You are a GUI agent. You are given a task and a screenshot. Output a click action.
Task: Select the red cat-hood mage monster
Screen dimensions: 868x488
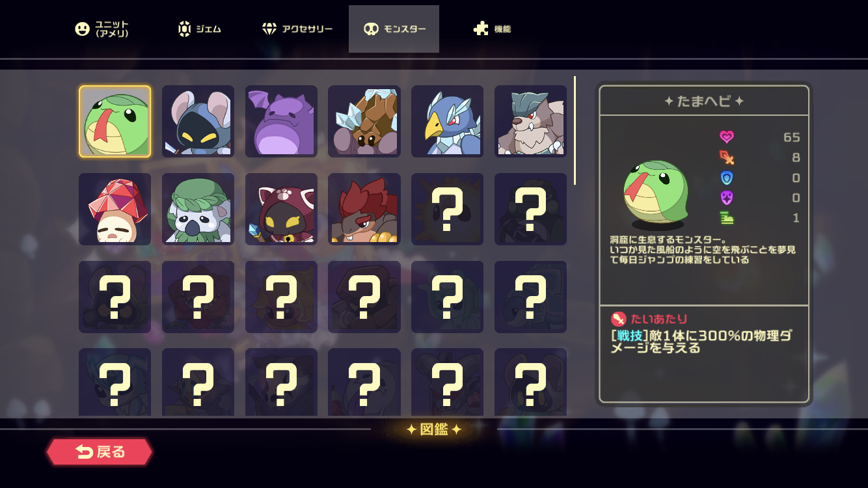tap(281, 209)
